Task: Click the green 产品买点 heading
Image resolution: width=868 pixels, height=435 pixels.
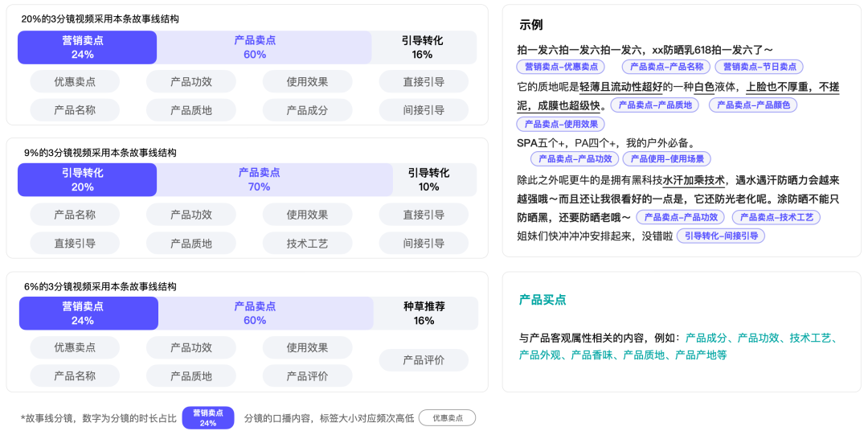Action: click(542, 300)
